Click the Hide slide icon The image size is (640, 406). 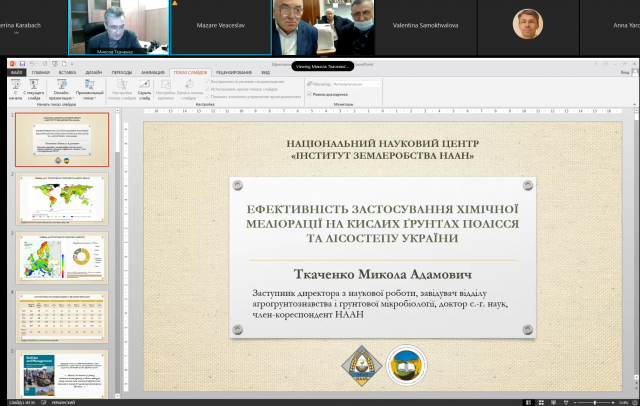pos(144,87)
